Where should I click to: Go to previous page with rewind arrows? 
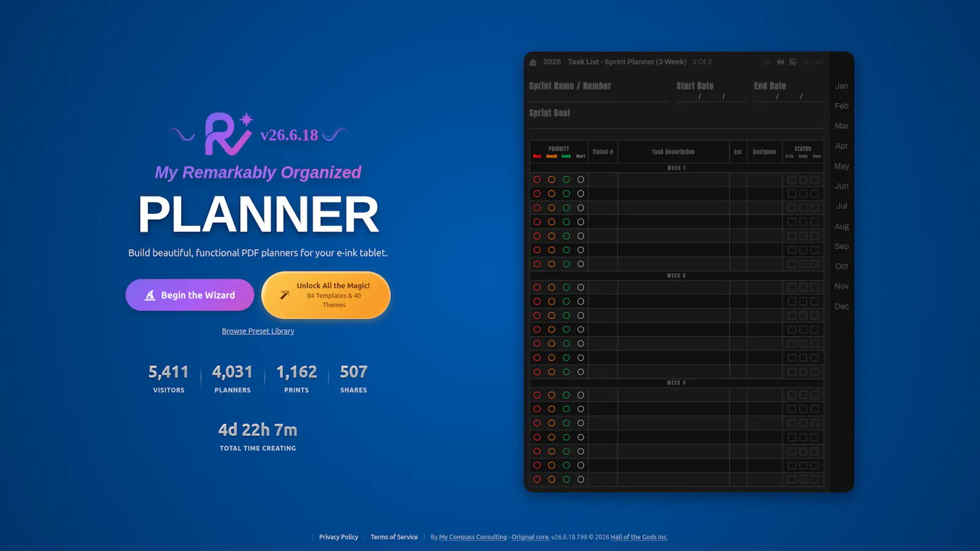[x=780, y=62]
